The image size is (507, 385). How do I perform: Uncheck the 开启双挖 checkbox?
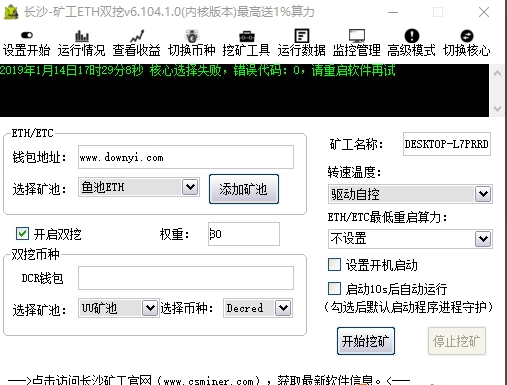click(22, 234)
